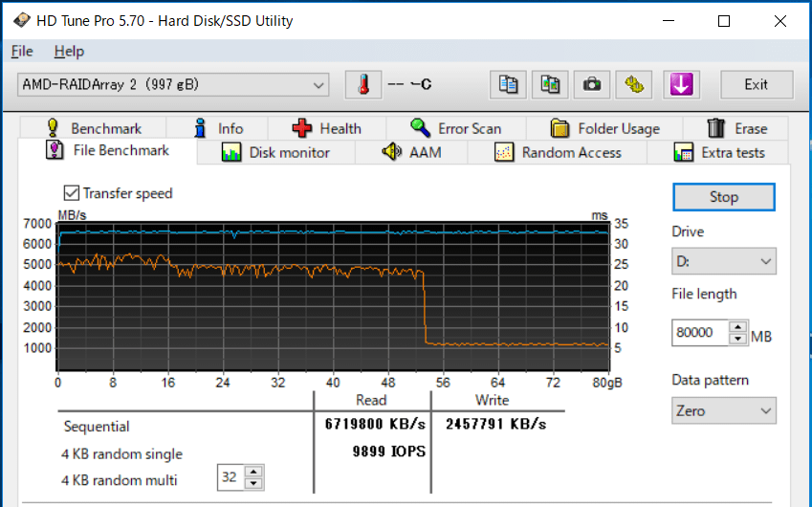
Task: Click the HD Tune Pro title bar app icon
Action: pyautogui.click(x=22, y=21)
